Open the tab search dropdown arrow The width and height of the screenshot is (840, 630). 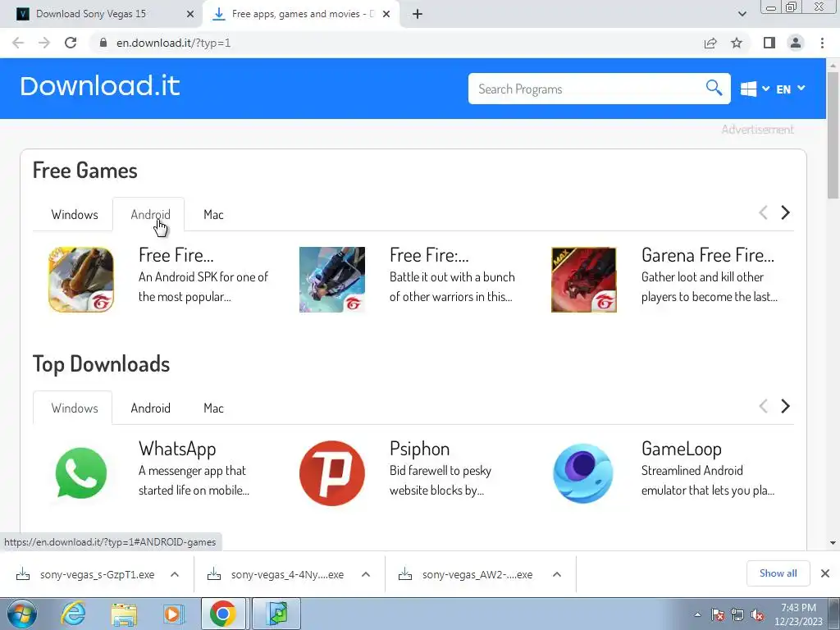click(x=742, y=14)
